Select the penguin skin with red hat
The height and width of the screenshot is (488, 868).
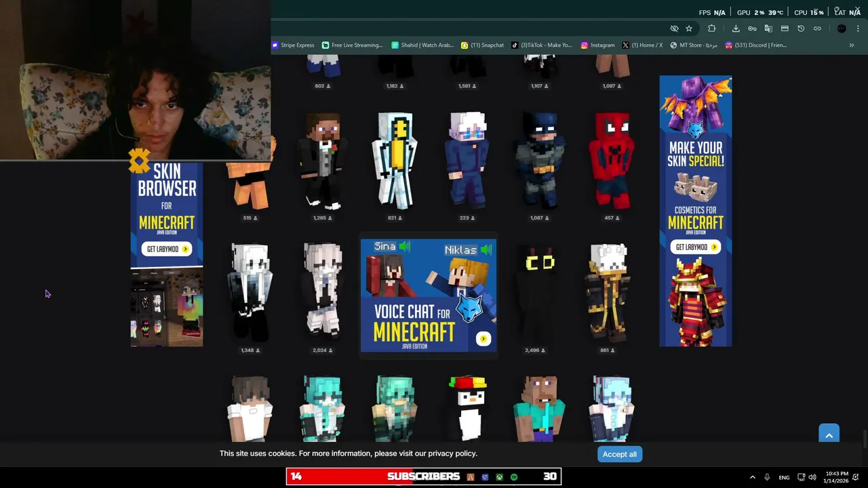[468, 409]
